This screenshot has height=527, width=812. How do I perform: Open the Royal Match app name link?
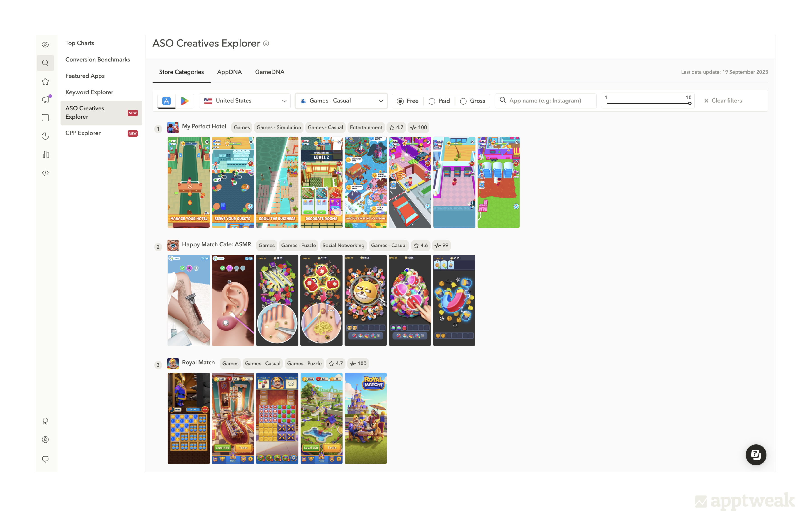click(x=198, y=362)
